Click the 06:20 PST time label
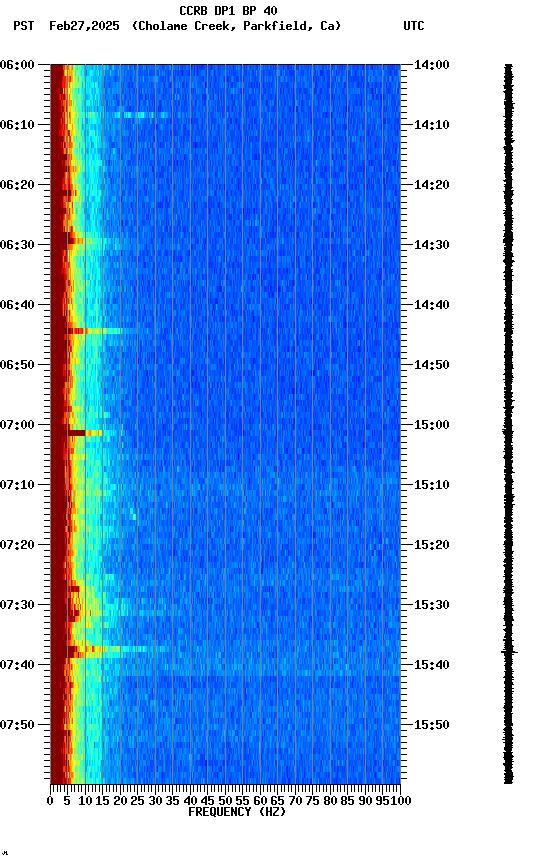The height and width of the screenshot is (864, 552). 17,185
